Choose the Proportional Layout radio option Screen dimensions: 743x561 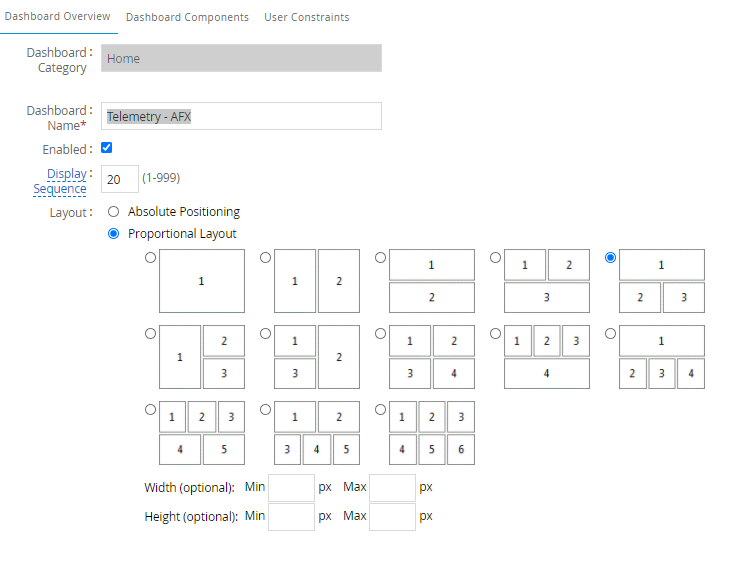coord(113,234)
